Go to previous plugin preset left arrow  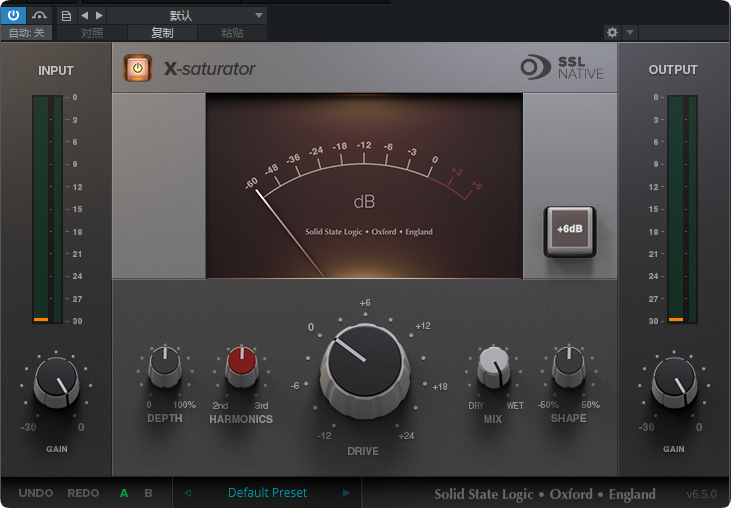pos(187,493)
